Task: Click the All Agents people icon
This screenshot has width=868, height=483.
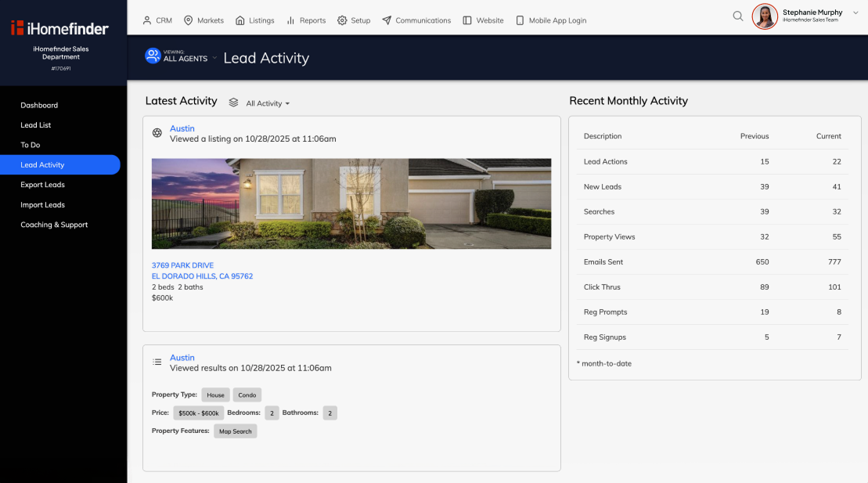Action: [x=153, y=56]
